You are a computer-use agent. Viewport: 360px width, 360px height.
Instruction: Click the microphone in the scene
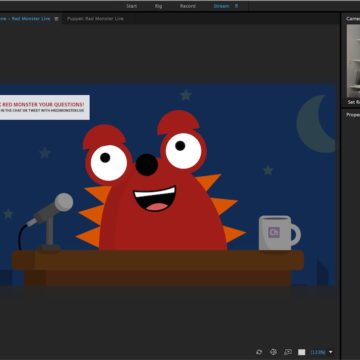[x=47, y=221]
